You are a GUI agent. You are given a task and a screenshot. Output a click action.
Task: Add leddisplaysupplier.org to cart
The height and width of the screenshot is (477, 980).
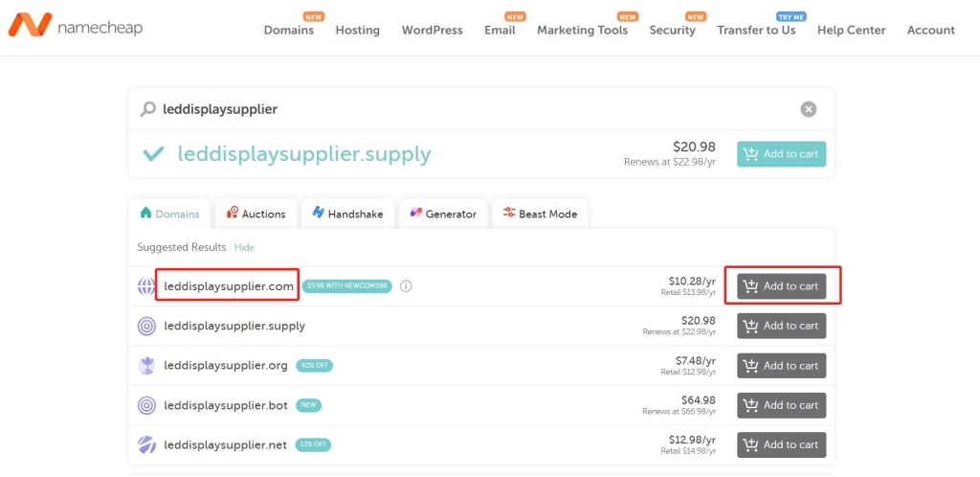coord(781,366)
